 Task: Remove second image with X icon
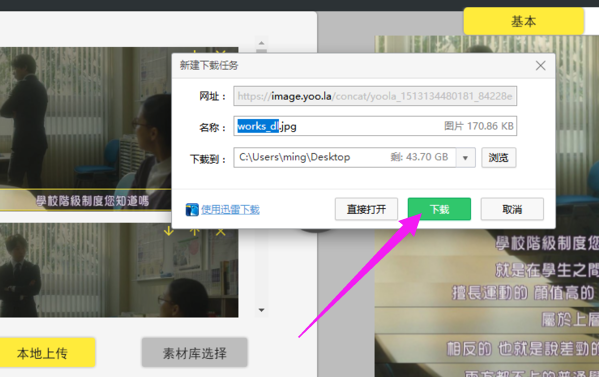click(x=220, y=231)
